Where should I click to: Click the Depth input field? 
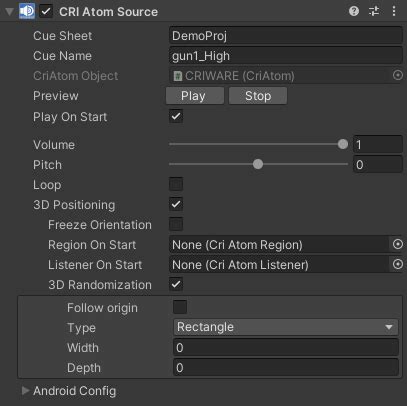tap(286, 368)
